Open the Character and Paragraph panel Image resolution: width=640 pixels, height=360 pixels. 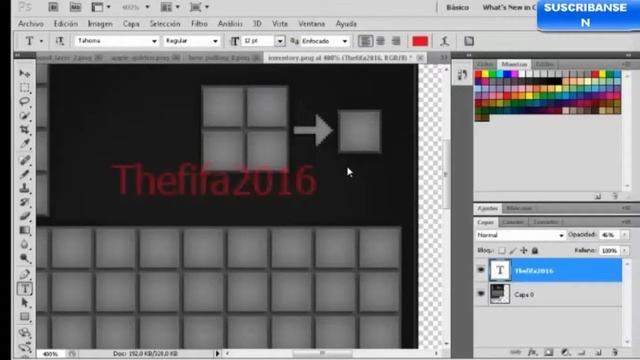469,41
